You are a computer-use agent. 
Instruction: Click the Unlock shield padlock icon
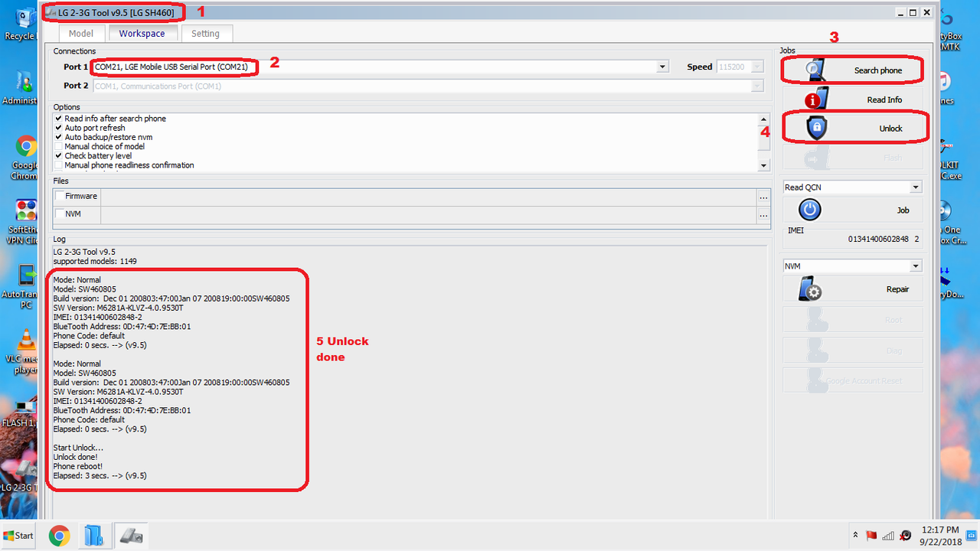point(817,128)
